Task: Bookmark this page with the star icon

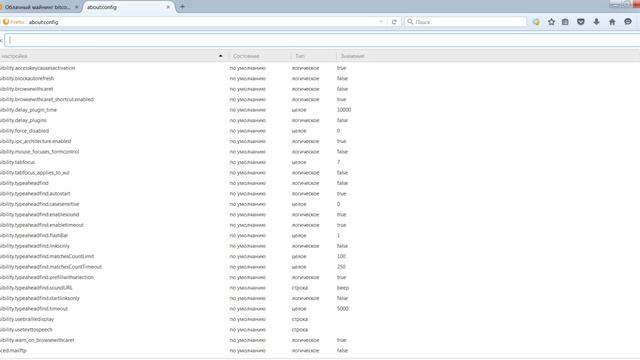Action: (551, 22)
